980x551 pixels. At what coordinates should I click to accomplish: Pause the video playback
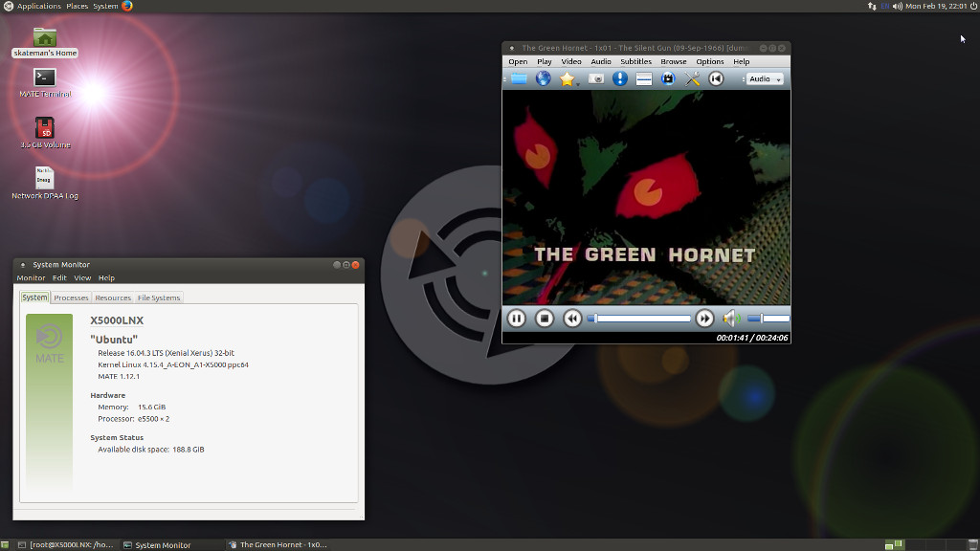click(x=516, y=319)
